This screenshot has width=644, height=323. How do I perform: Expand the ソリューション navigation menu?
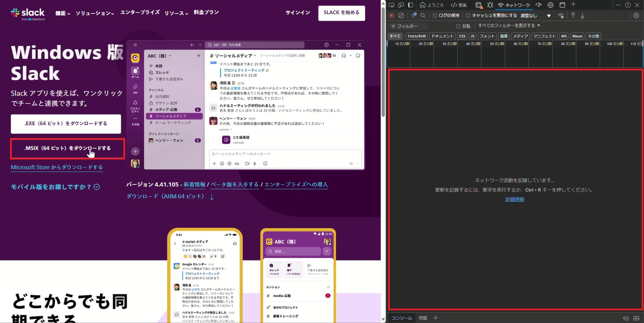tap(95, 13)
